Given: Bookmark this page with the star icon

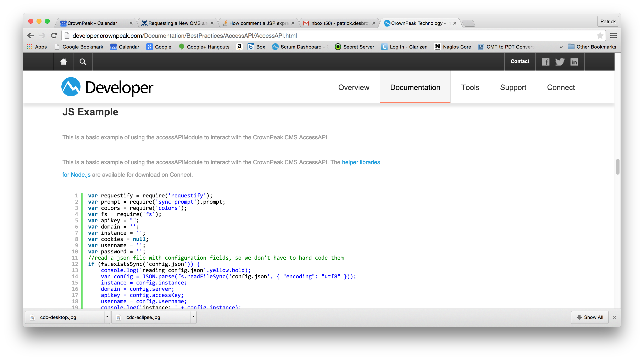Looking at the screenshot, I should coord(600,35).
